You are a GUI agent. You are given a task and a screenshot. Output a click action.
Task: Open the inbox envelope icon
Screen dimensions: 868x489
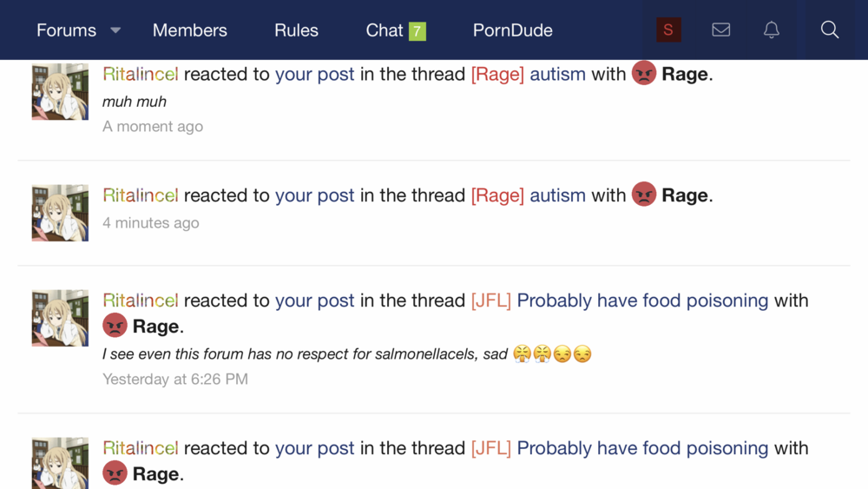pos(720,30)
